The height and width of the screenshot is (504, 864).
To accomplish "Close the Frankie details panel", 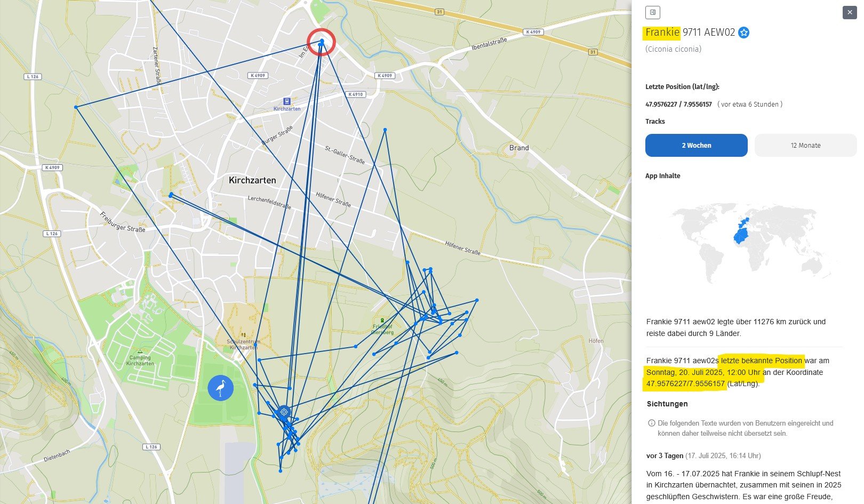I will click(x=849, y=12).
